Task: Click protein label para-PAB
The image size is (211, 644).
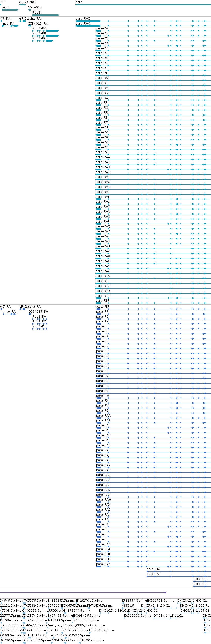Action: point(103,421)
